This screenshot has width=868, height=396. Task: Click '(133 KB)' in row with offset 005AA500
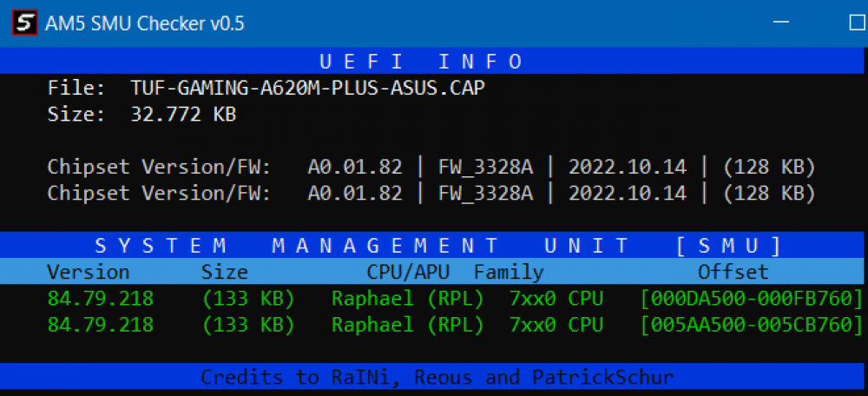tap(248, 325)
